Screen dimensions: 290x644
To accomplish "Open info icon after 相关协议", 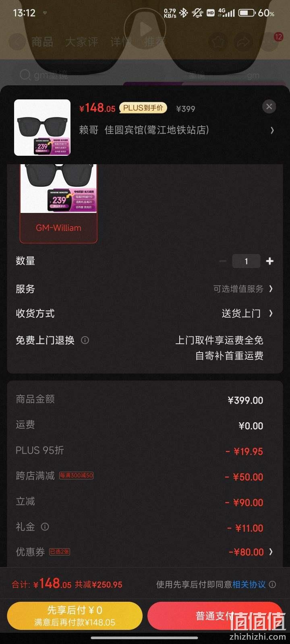I will 273,584.
